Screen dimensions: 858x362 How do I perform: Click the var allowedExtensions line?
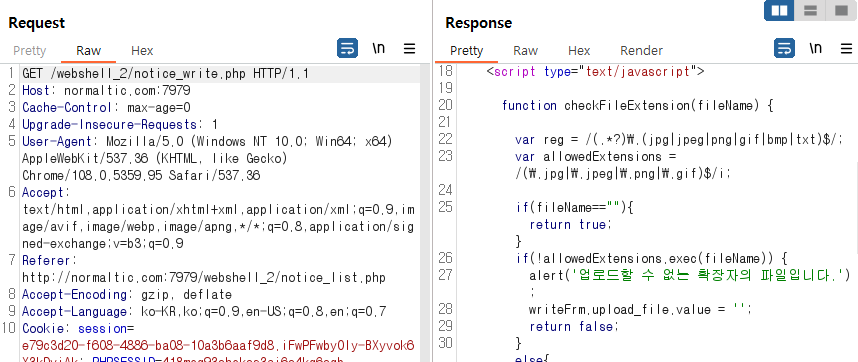[x=596, y=156]
